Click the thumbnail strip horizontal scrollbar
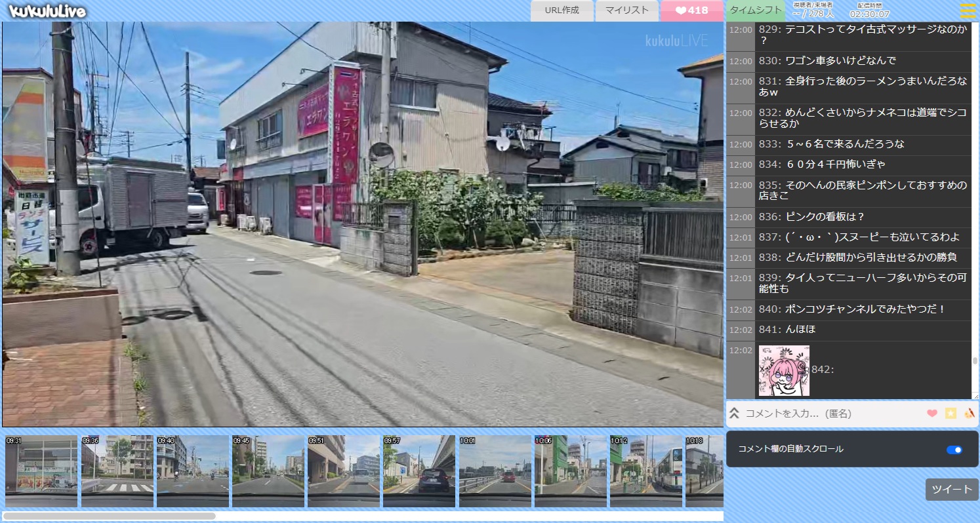 click(x=109, y=516)
